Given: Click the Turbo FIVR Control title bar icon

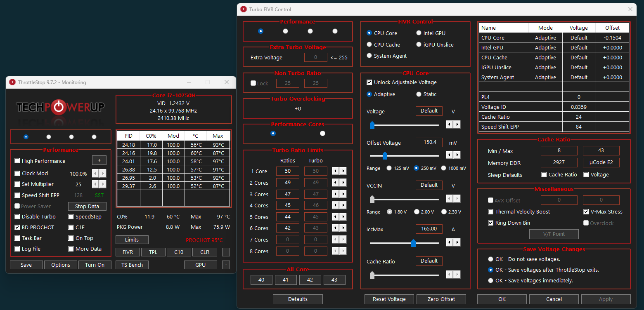Looking at the screenshot, I should 244,9.
